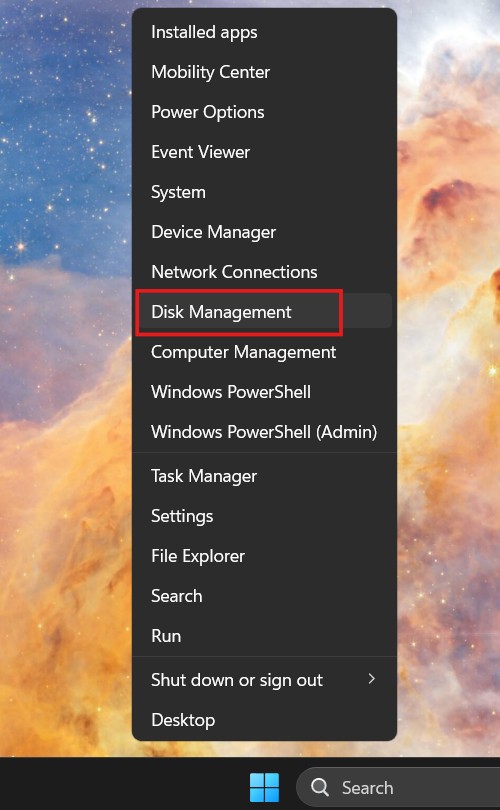Choose Network Connections
500x810 pixels.
pyautogui.click(x=264, y=272)
